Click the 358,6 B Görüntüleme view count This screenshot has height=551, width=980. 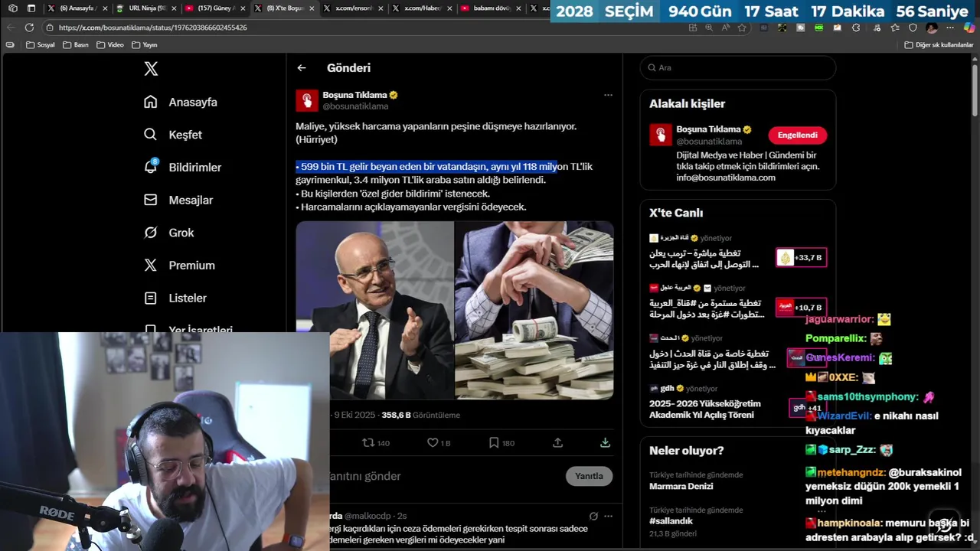tap(420, 415)
